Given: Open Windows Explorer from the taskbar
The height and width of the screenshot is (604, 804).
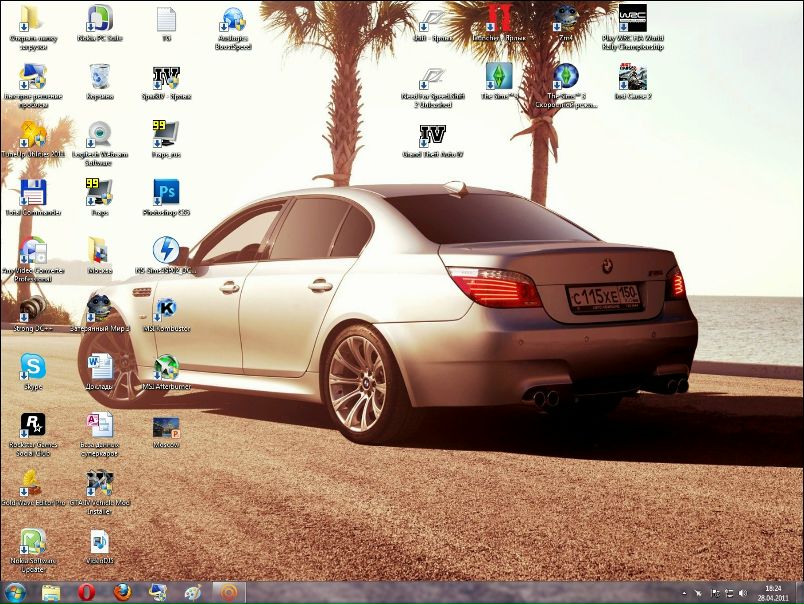Looking at the screenshot, I should tap(51, 593).
